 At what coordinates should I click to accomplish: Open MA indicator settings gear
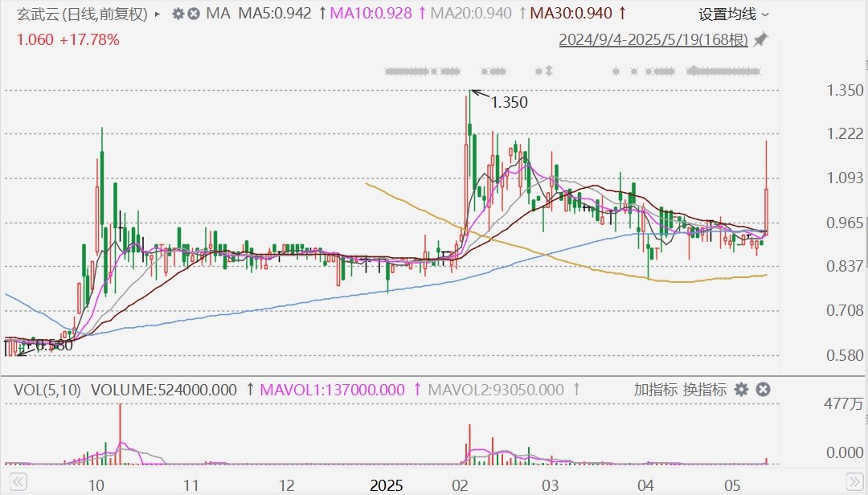pos(178,14)
